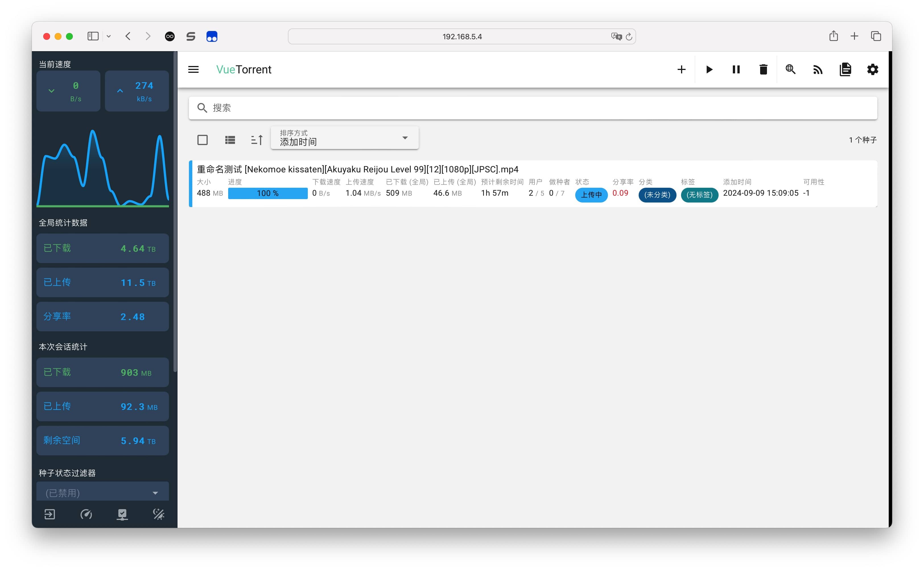Toggle alternative speed limits gauge icon
924x570 pixels.
86,514
